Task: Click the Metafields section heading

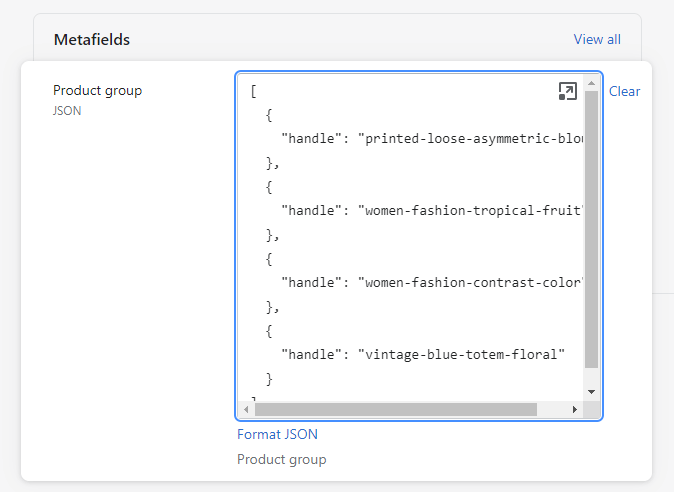Action: (91, 40)
